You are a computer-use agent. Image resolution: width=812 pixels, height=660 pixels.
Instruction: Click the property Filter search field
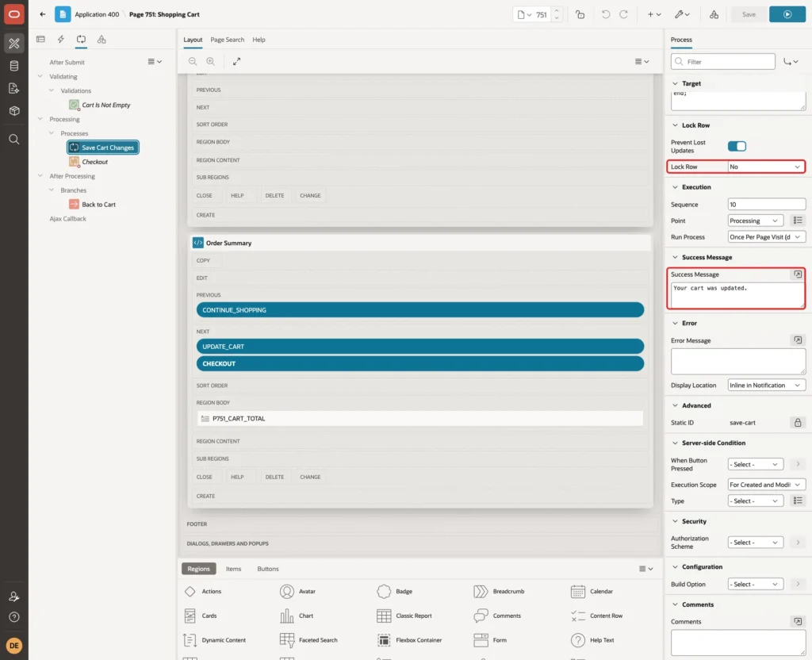(x=722, y=62)
